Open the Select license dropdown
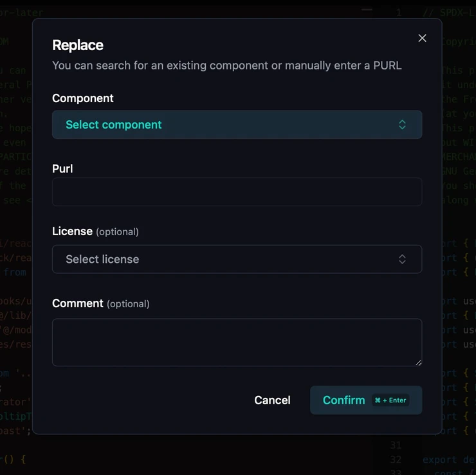 [237, 259]
